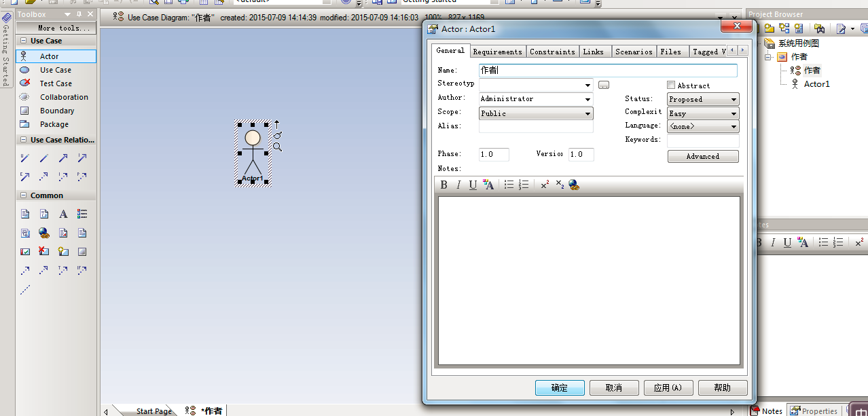Select the Package tool in Toolbox
Screen dimensions: 868x416
pos(56,124)
